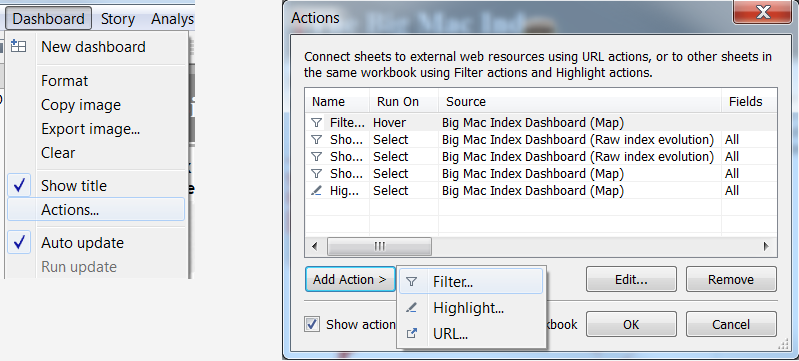Confirm with the OK button
This screenshot has width=799, height=361.
[631, 324]
